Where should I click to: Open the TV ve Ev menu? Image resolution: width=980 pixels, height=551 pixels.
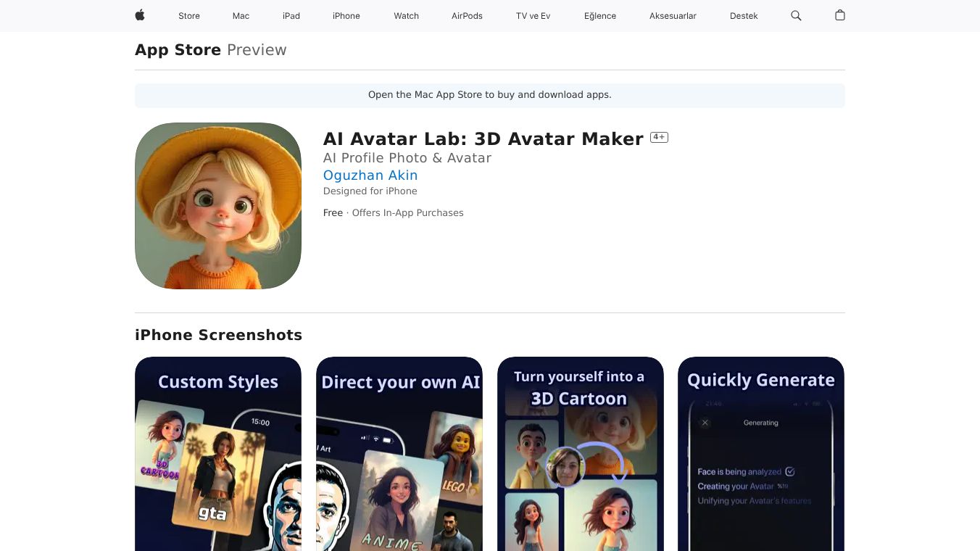(x=533, y=16)
